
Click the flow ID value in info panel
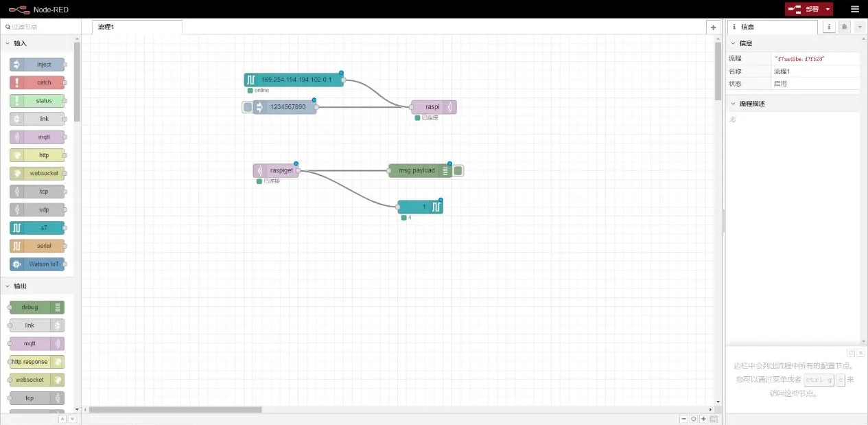coord(799,59)
